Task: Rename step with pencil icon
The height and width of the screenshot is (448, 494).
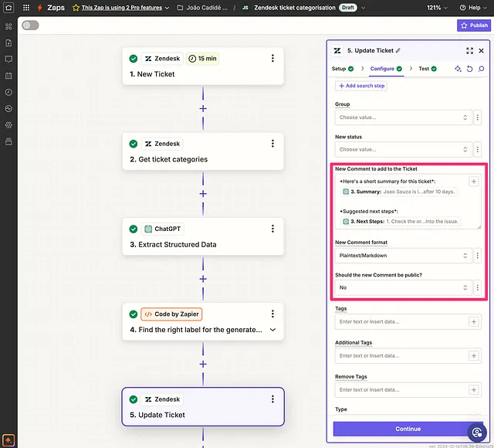Action: (398, 50)
